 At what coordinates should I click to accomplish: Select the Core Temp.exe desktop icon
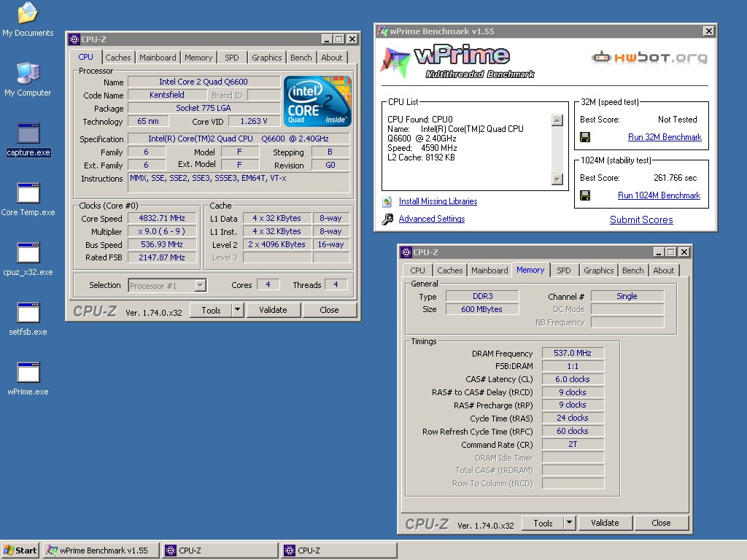tap(28, 200)
